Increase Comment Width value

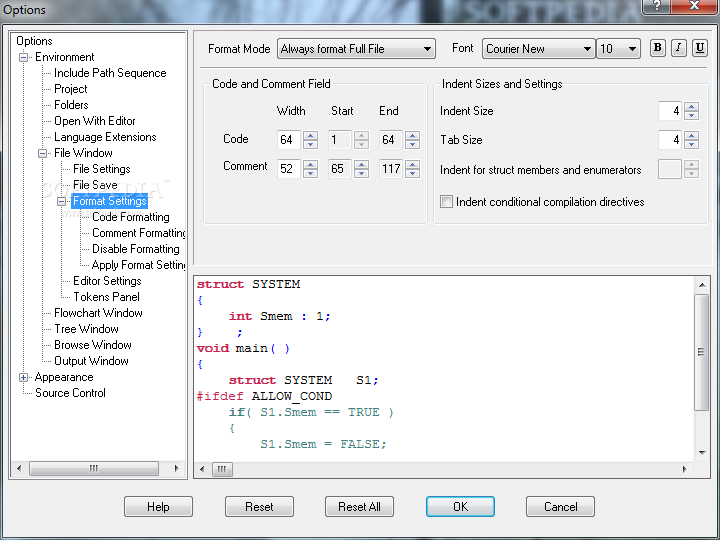[311, 164]
